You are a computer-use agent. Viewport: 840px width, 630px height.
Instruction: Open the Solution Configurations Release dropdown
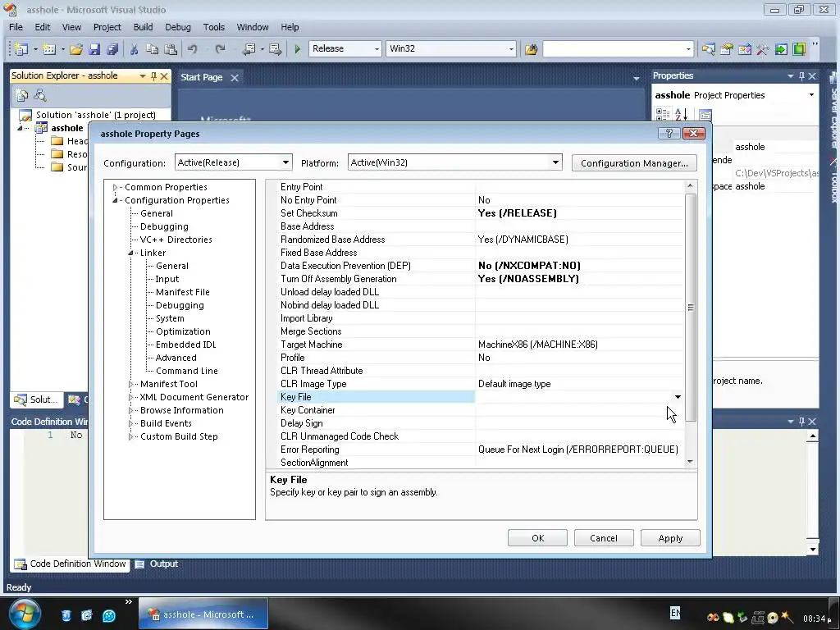377,48
